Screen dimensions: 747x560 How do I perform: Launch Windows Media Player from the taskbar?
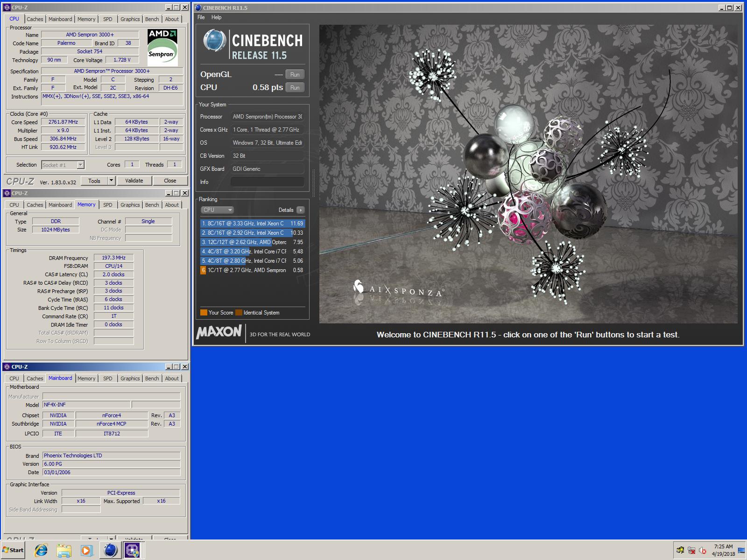(86, 551)
